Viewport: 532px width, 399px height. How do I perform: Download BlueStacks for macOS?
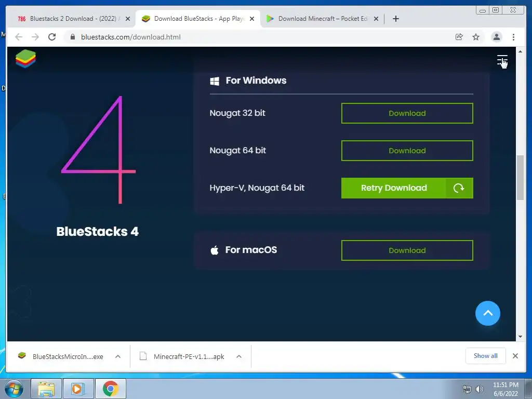[407, 250]
